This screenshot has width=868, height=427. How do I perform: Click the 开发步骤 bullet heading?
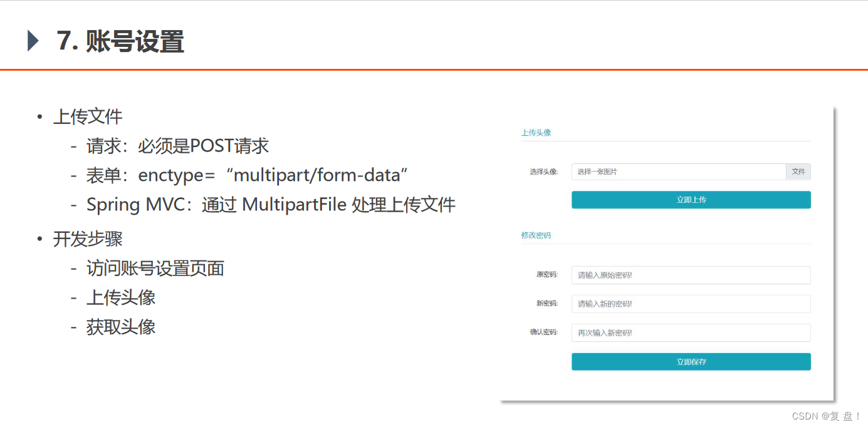pos(88,239)
